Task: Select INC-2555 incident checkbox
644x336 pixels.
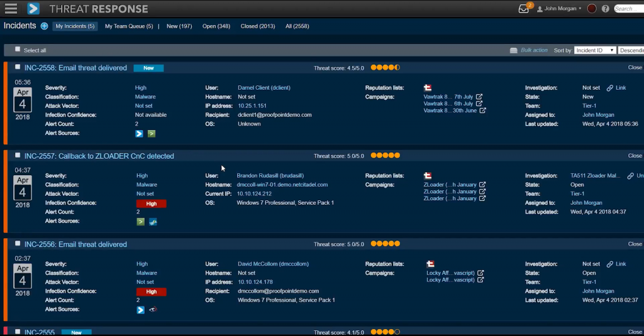Action: click(x=18, y=332)
